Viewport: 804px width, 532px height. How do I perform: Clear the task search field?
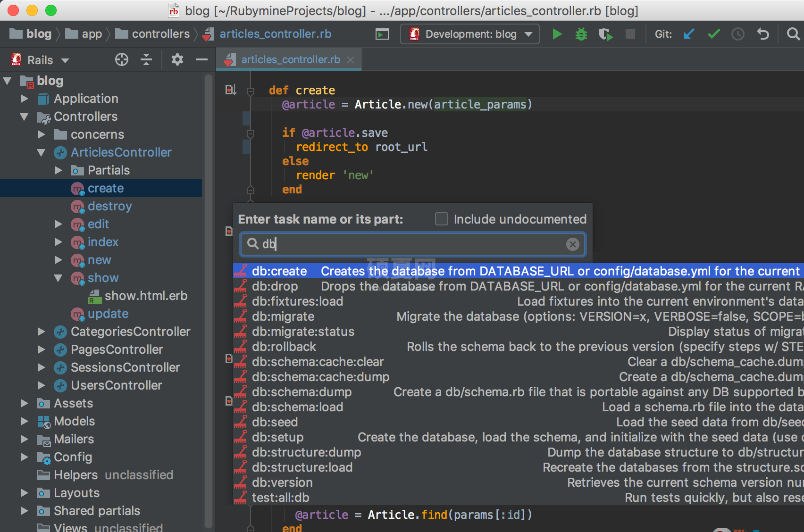[572, 244]
